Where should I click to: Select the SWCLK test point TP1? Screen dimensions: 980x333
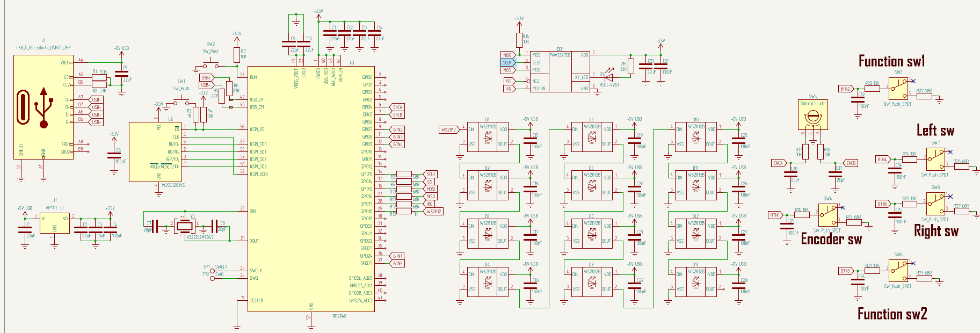tap(212, 270)
